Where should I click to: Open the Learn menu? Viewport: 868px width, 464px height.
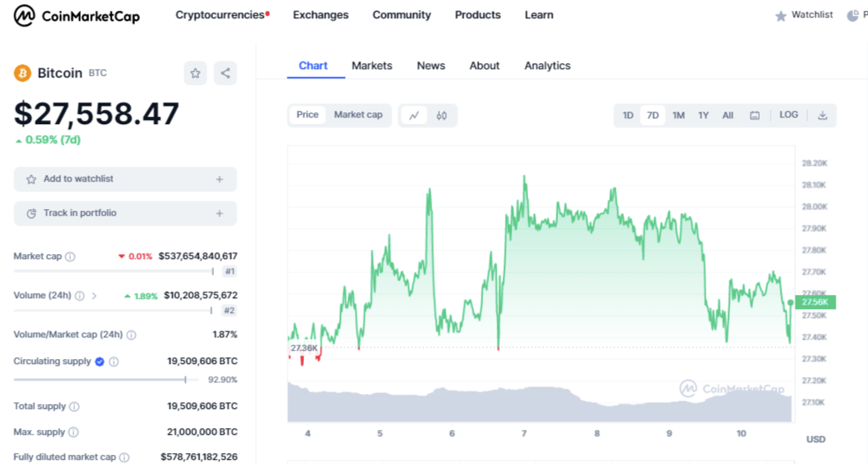tap(539, 15)
